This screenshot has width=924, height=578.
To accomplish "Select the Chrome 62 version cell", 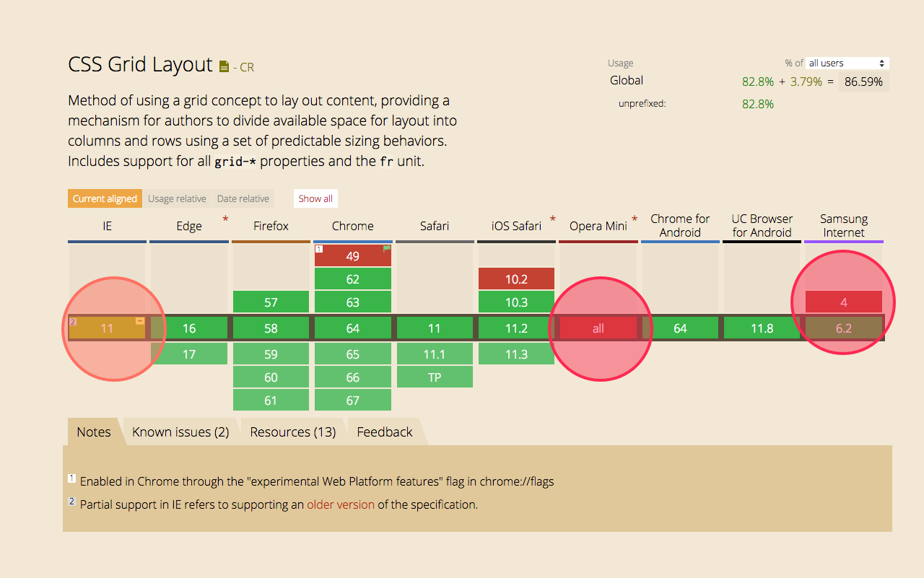I will 352,279.
